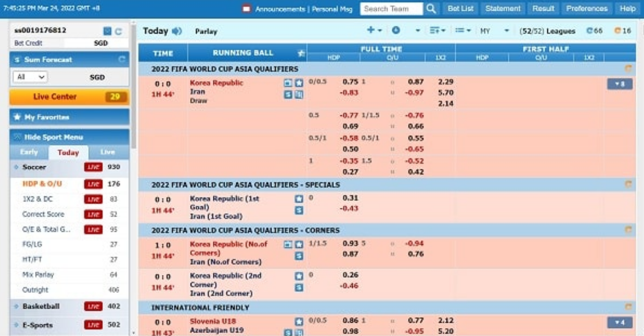Expand more bet types for Korea Republic match
644x336 pixels.
[620, 84]
